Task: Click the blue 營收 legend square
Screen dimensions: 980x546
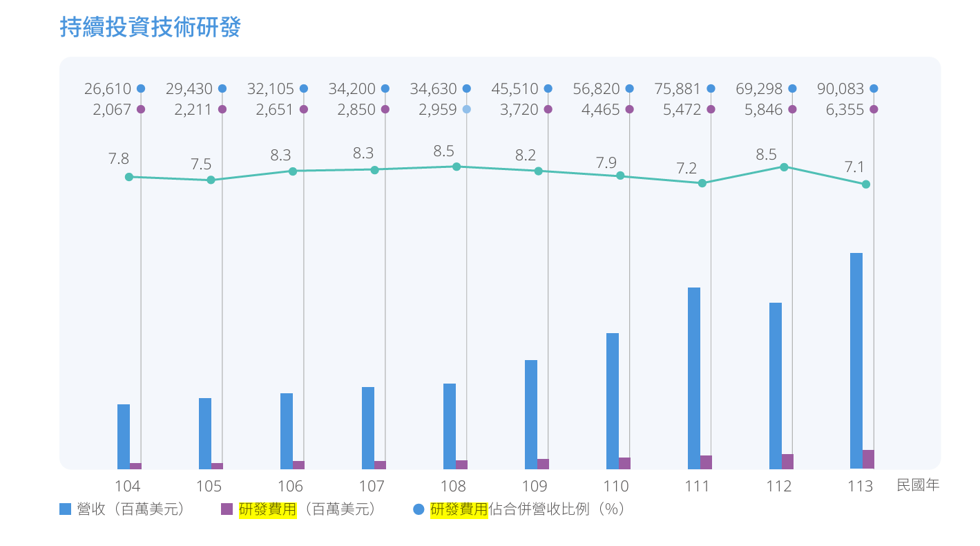Action: [66, 509]
